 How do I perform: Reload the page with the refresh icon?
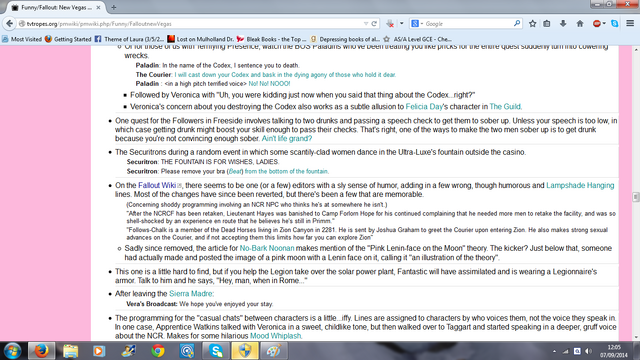coord(374,24)
